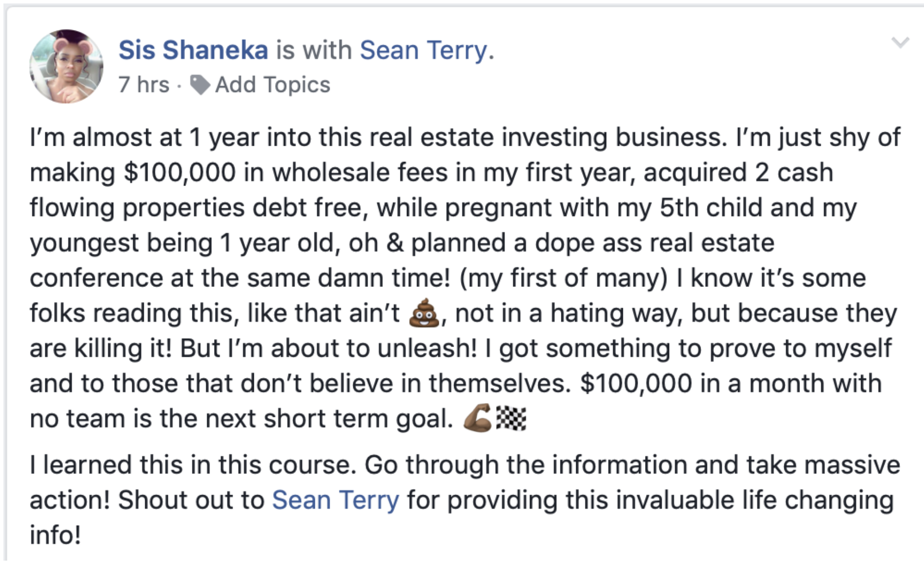Click the flexed bicep emoji
Image resolution: width=924 pixels, height=569 pixels.
pyautogui.click(x=477, y=418)
